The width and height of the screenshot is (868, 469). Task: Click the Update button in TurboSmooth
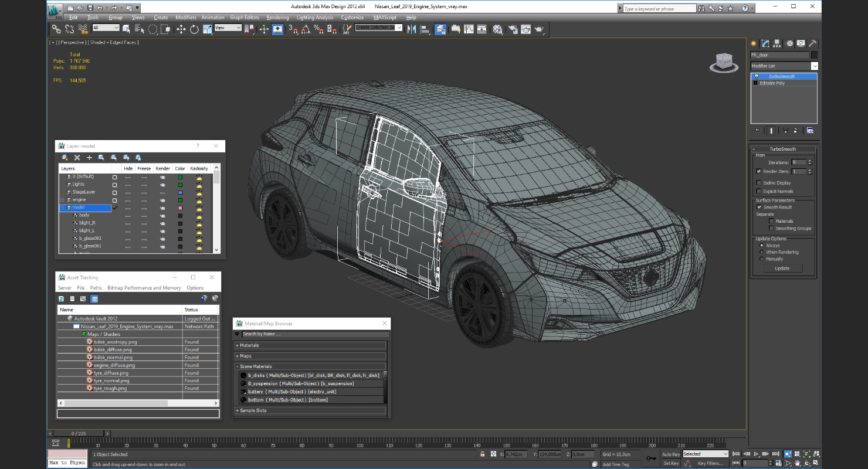click(782, 269)
